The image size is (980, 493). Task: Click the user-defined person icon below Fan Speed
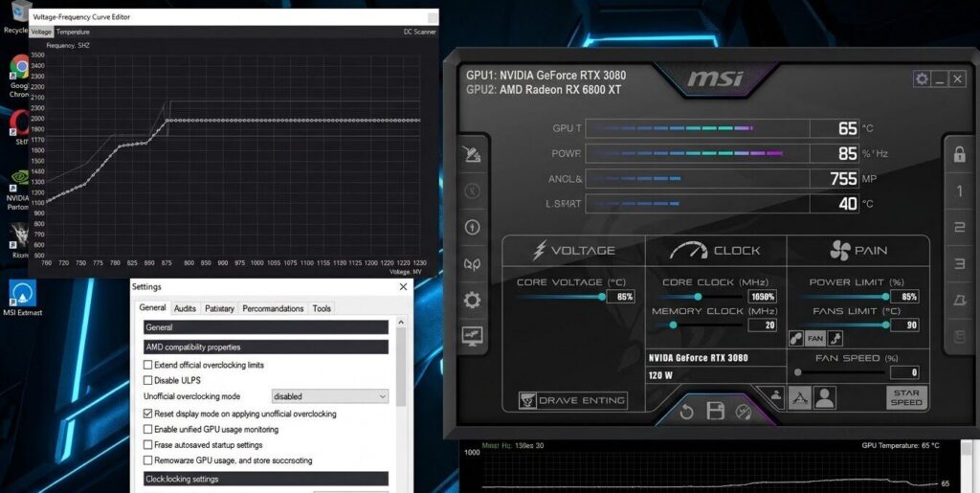825,398
